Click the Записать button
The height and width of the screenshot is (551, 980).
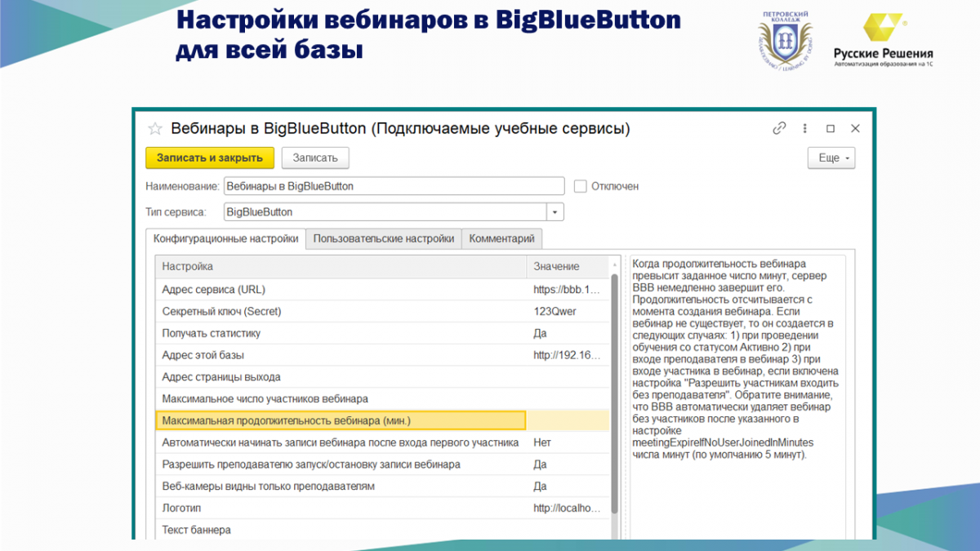click(315, 158)
